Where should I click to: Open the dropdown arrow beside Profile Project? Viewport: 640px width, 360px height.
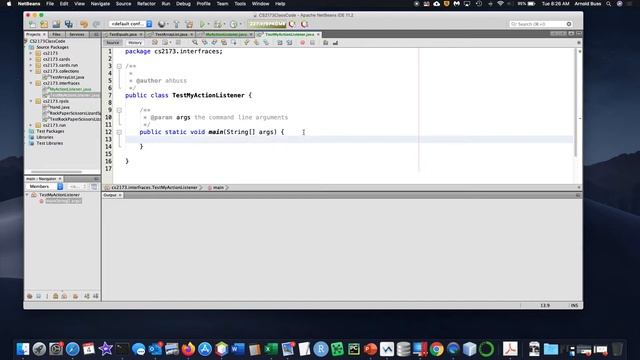click(241, 24)
